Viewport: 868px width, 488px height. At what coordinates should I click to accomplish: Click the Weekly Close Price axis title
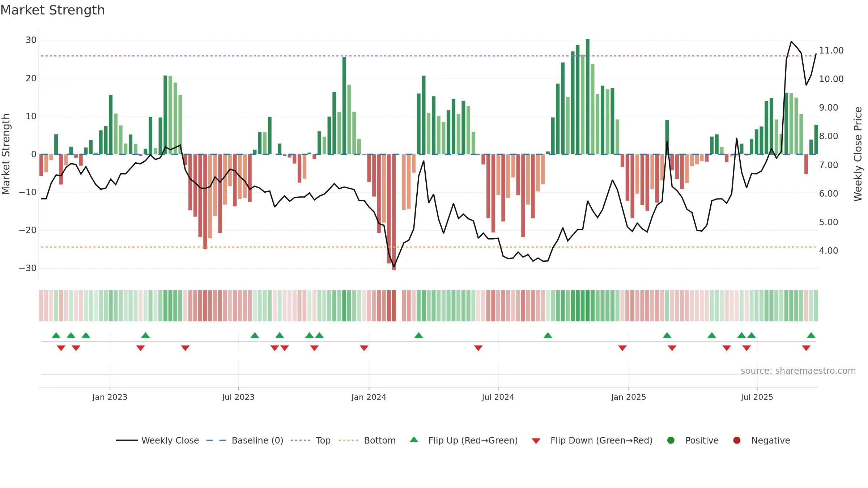tap(858, 154)
